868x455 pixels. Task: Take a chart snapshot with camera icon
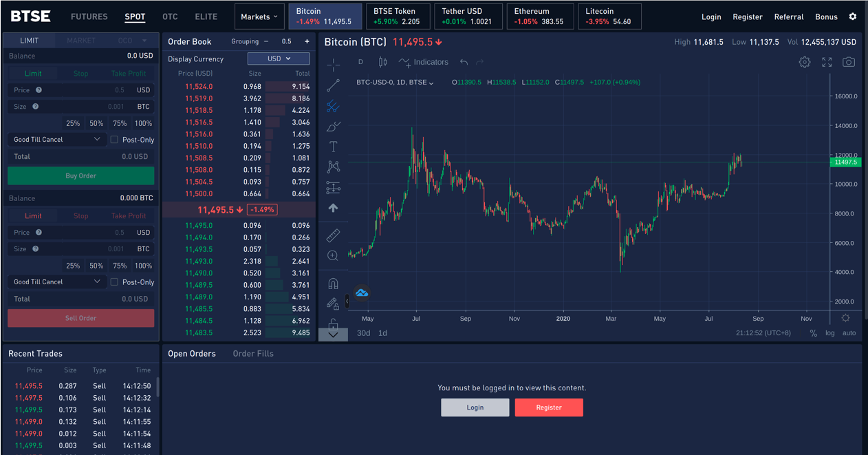tap(849, 62)
